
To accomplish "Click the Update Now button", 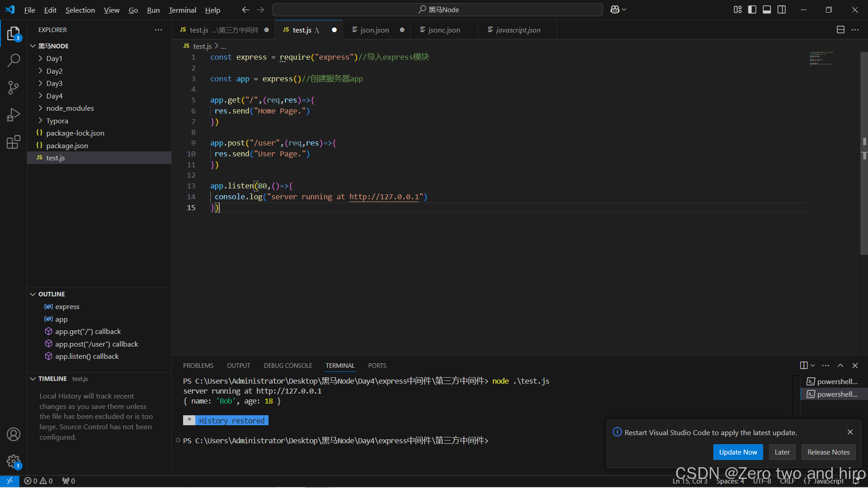I will click(738, 452).
